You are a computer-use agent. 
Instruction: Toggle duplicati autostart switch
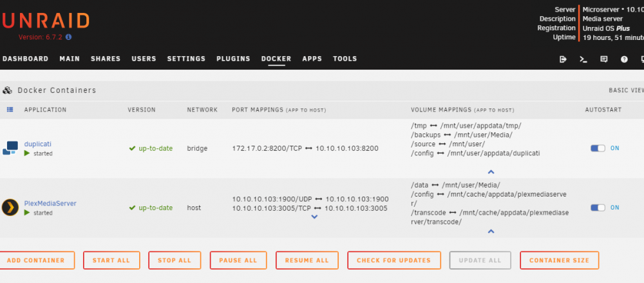pyautogui.click(x=598, y=148)
